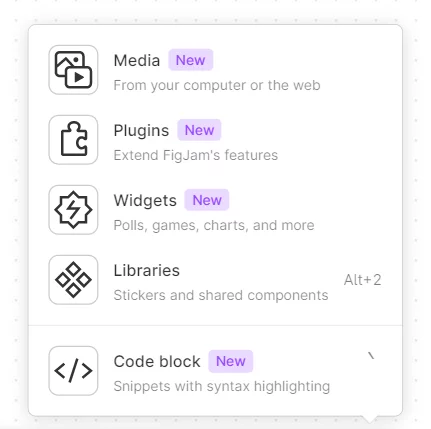Click the New badge beside Widgets
Image resolution: width=431 pixels, height=429 pixels.
pyautogui.click(x=207, y=200)
